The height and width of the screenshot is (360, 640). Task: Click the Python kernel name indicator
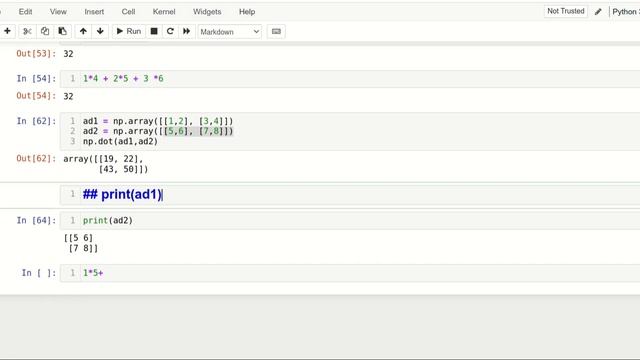tap(625, 12)
